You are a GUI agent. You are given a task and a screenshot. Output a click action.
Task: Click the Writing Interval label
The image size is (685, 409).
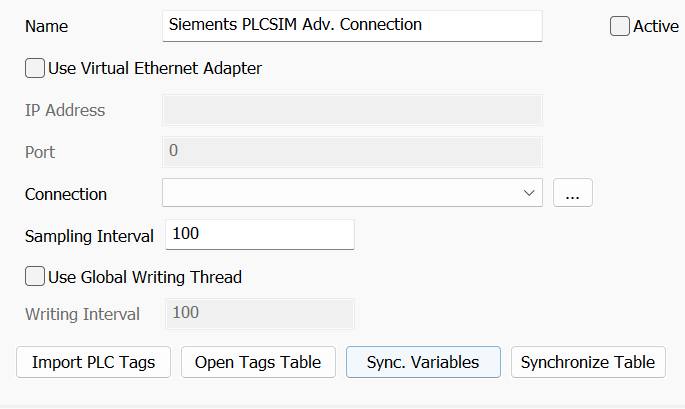pyautogui.click(x=82, y=314)
